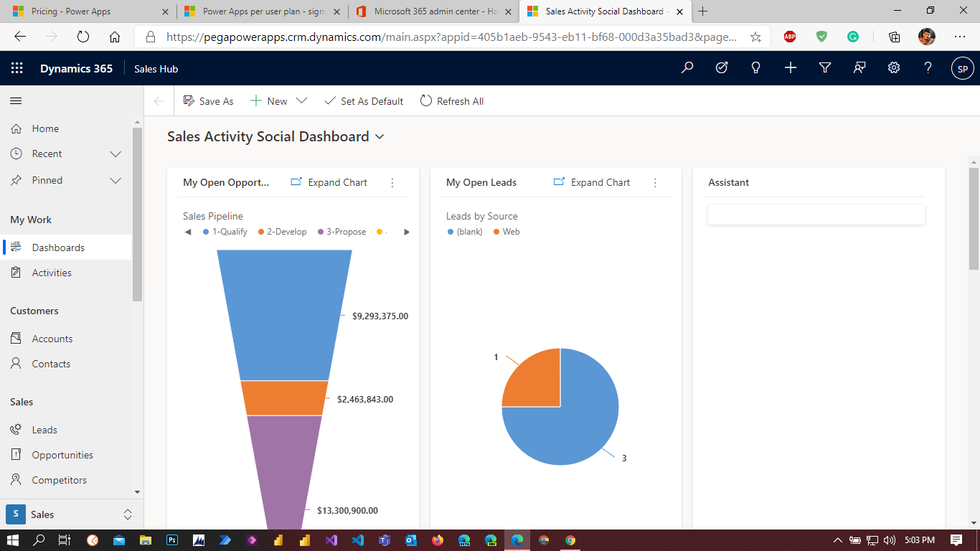Open browser Collections icon
980x551 pixels.
pos(894,37)
